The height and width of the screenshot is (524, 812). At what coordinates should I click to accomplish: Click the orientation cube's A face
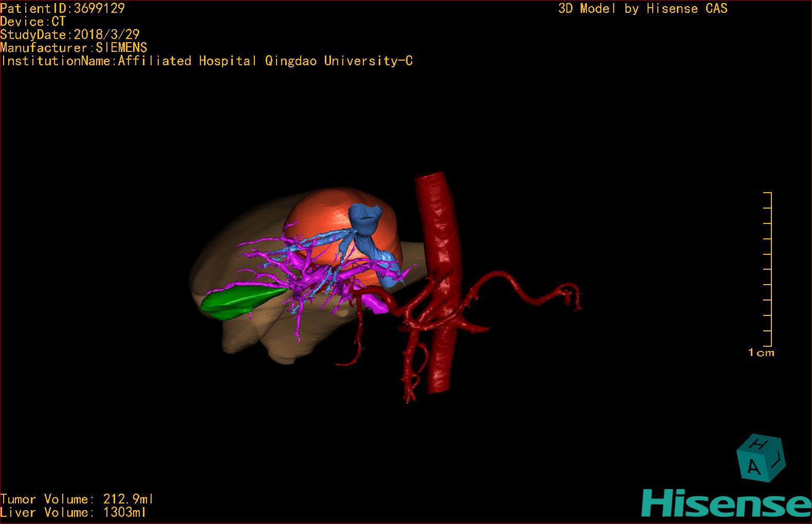point(753,465)
